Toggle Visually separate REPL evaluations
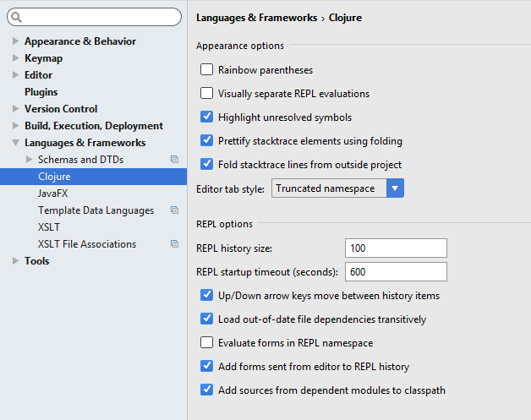 tap(207, 94)
